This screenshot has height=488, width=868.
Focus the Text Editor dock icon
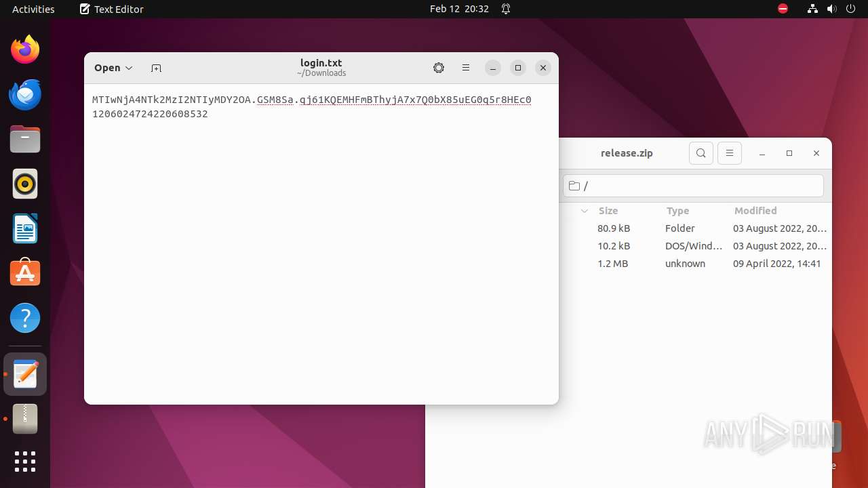25,374
